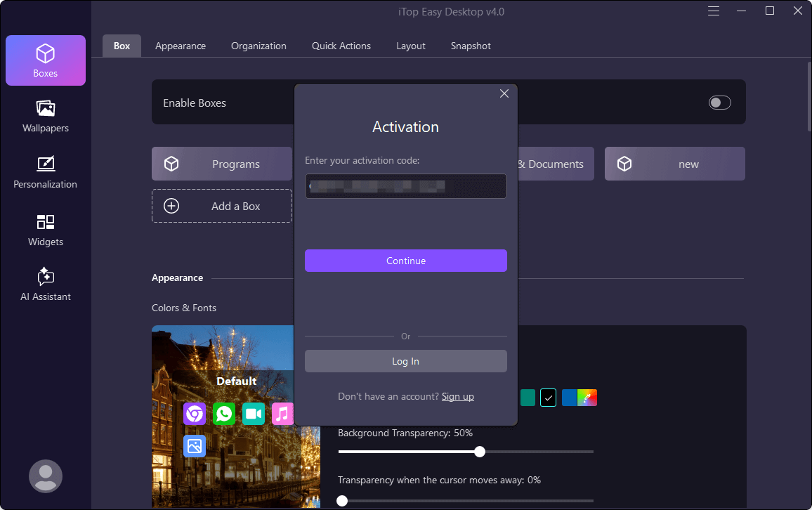Launch the AI Assistant panel
Viewport: 812px width, 510px height.
46,285
